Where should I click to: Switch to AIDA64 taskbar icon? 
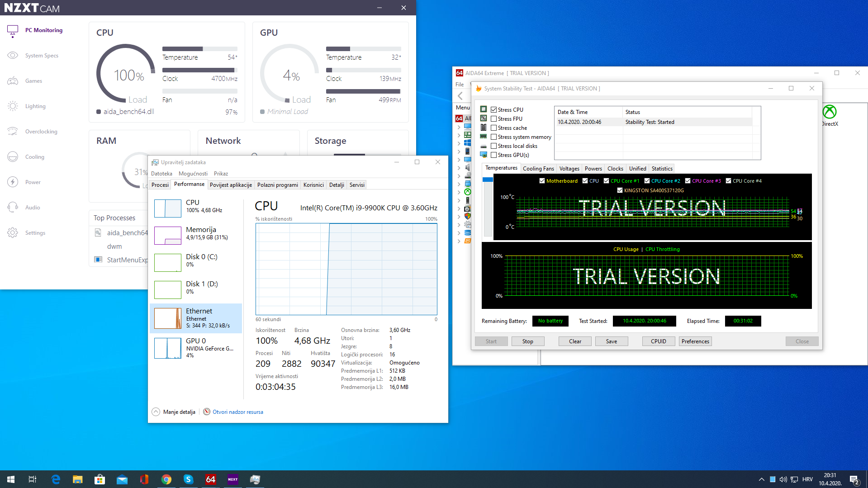click(211, 479)
